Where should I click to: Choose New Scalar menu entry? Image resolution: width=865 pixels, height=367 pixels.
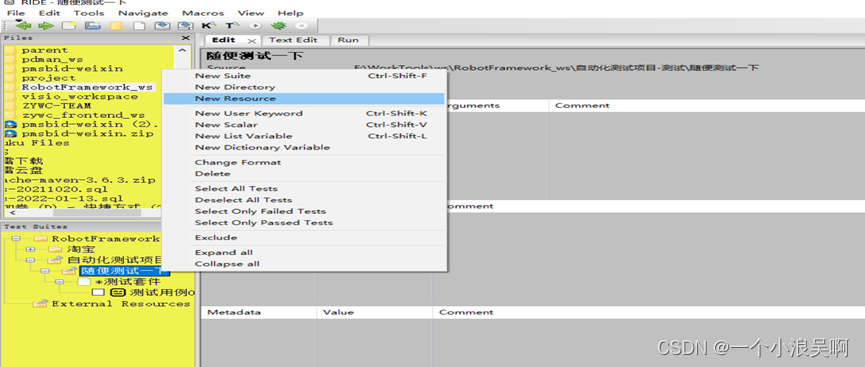point(305,125)
